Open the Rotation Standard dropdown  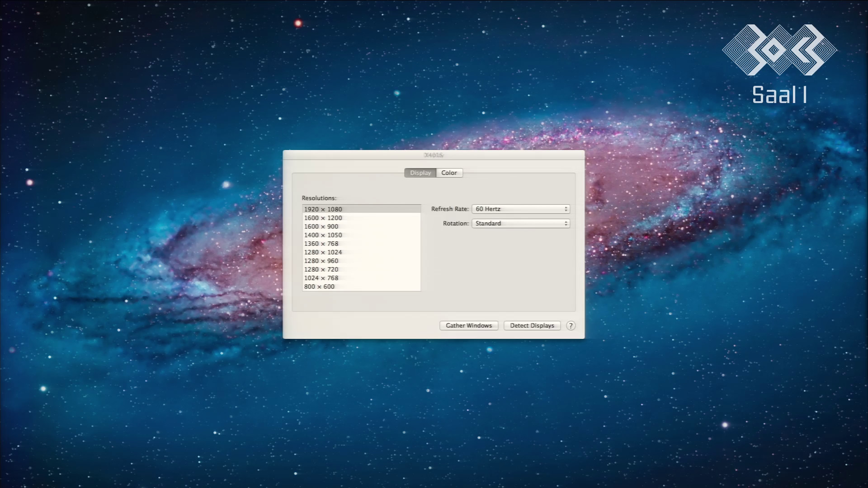pyautogui.click(x=520, y=223)
